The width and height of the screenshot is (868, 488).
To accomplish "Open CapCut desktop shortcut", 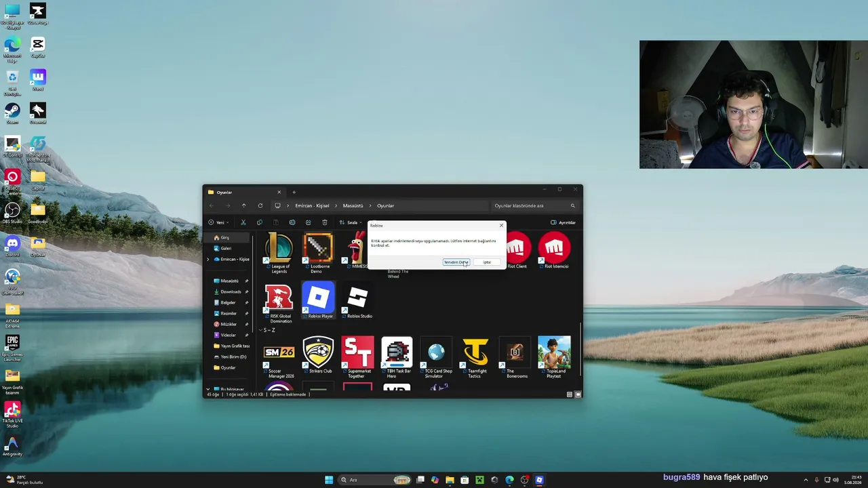I will point(38,47).
